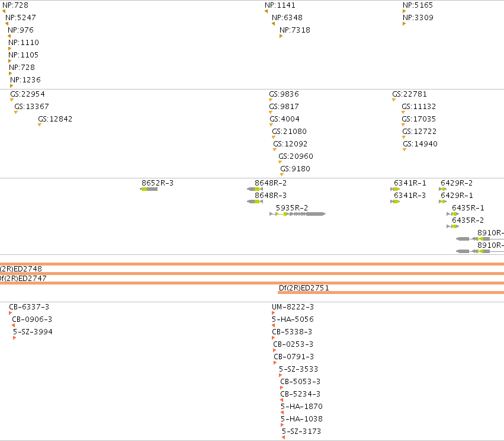Click the arrow marker beneath NP:7318
504x441 pixels.
coord(281,36)
